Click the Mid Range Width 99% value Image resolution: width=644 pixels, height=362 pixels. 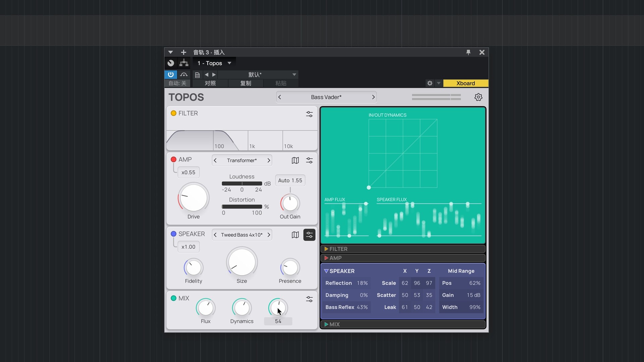475,307
